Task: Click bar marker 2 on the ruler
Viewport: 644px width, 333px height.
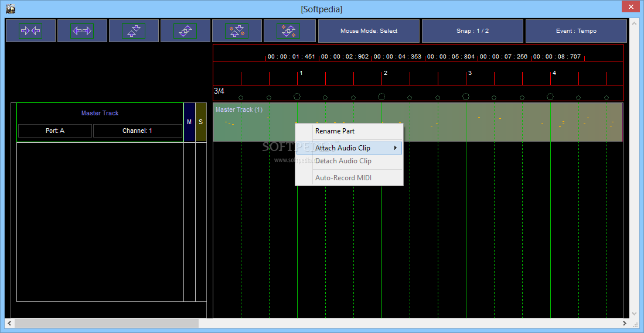Action: (386, 73)
